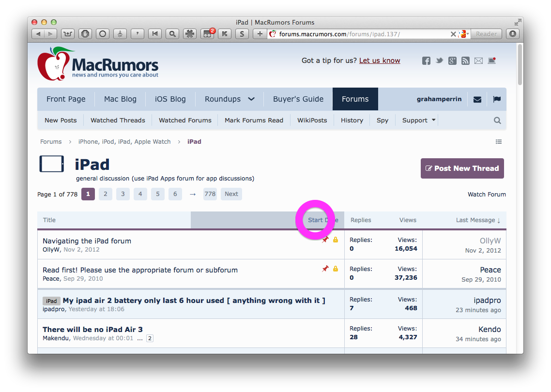Click the laptop icon after the social icons
Viewport: 551px width, 392px height.
(x=492, y=61)
